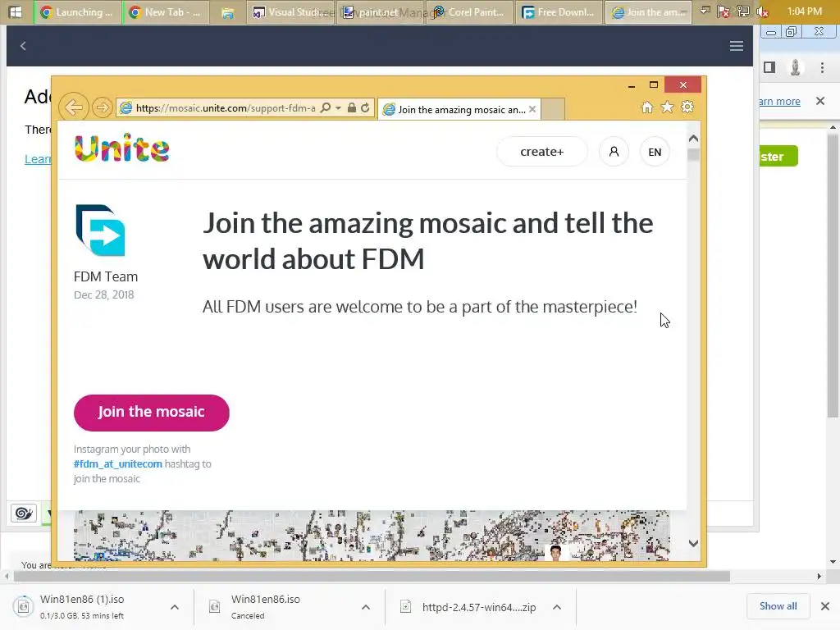Switch to Free Download Manager taskbar item
Image resolution: width=840 pixels, height=630 pixels.
tap(558, 11)
